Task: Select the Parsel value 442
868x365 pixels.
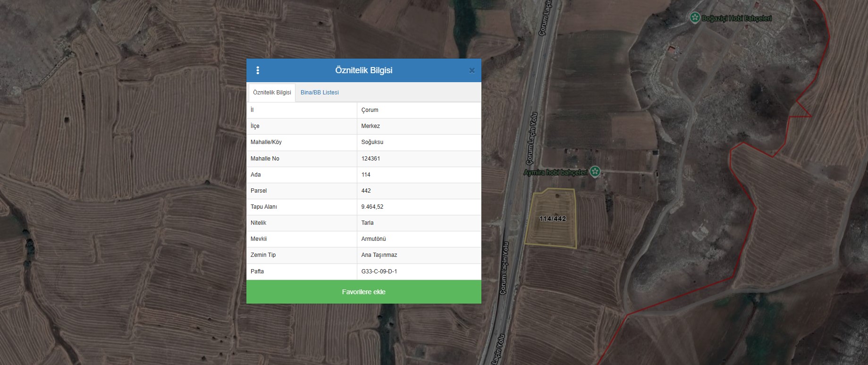Action: tap(366, 191)
